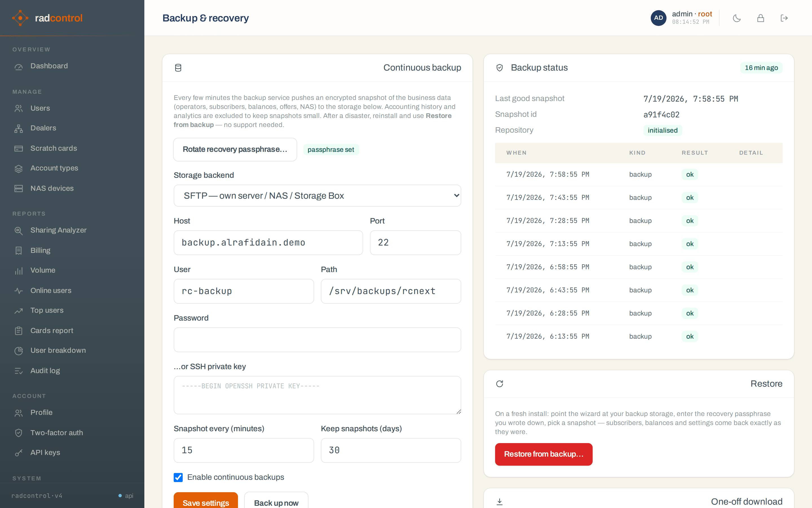Click the Audit log list icon

(x=19, y=371)
